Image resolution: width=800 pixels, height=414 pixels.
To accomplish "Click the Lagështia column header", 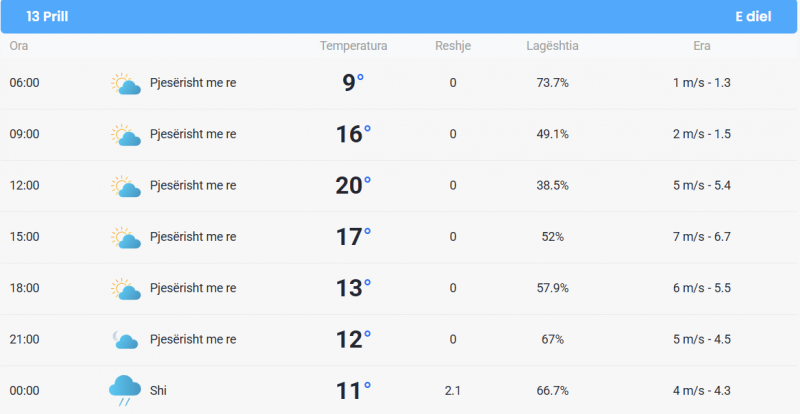I will (553, 46).
